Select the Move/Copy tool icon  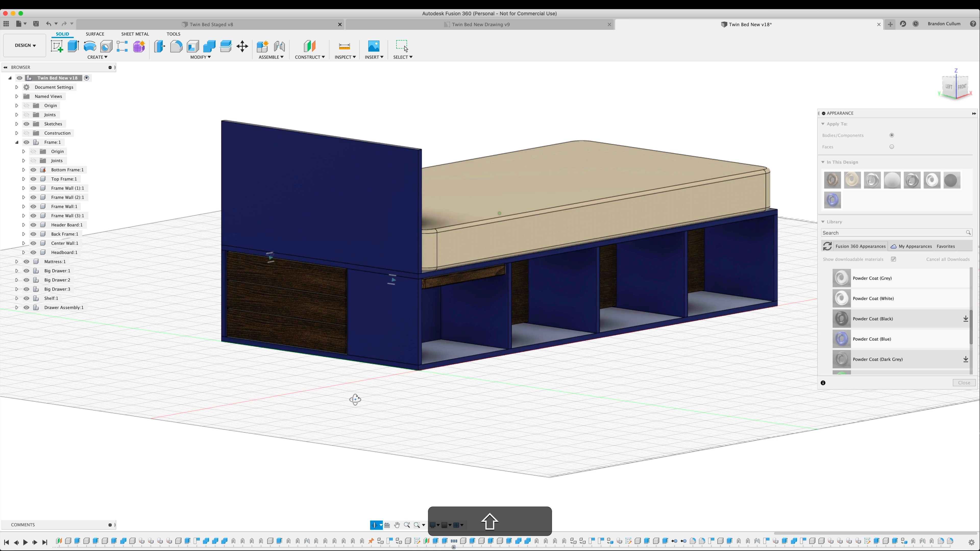(242, 46)
